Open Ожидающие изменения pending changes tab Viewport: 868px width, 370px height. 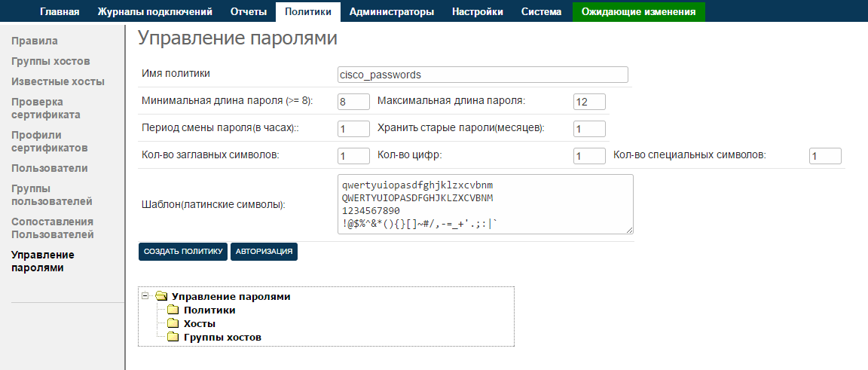[638, 12]
